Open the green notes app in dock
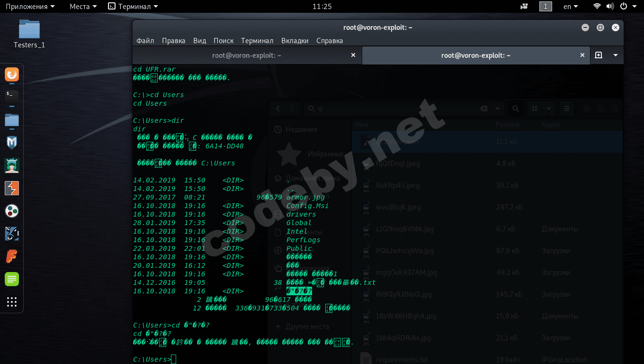The width and height of the screenshot is (644, 364). pos(12,279)
